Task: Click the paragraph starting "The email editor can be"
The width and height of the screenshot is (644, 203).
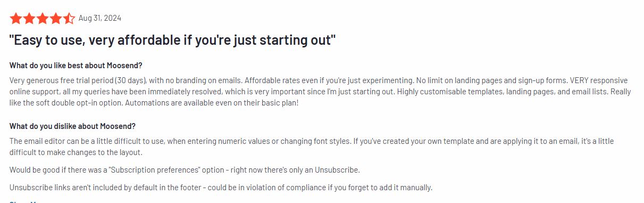Action: [312, 147]
